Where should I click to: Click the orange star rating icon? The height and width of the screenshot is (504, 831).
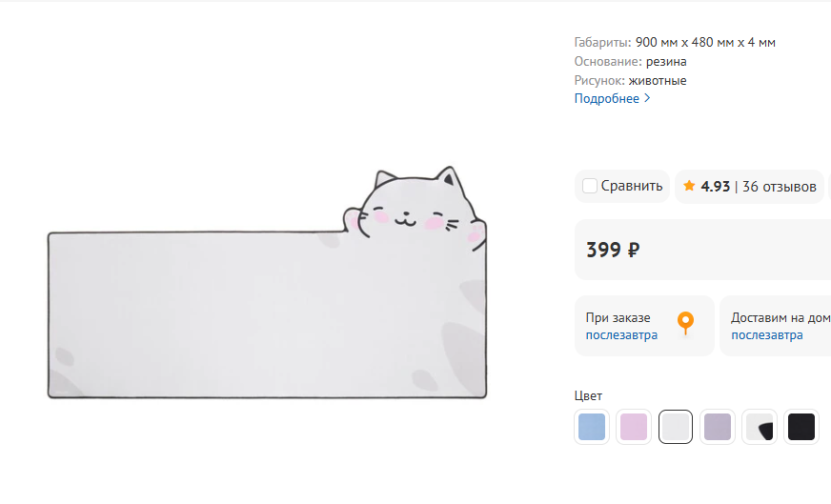tap(689, 186)
